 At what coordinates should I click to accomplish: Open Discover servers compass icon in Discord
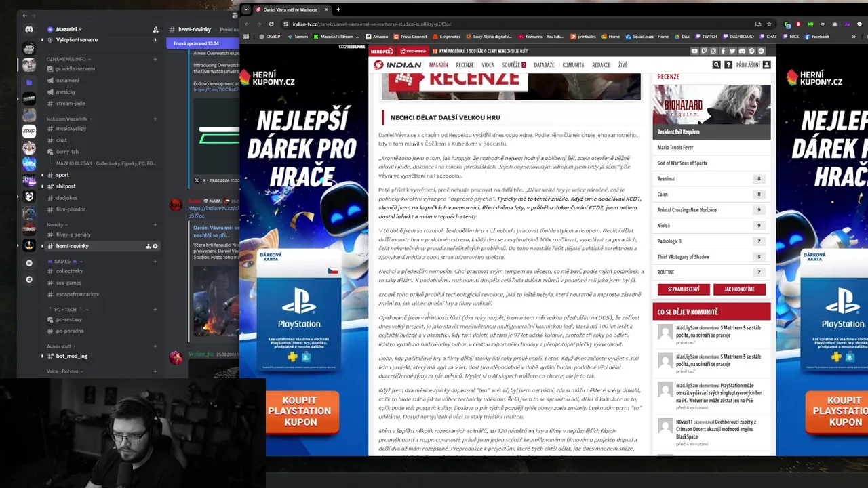(28, 279)
